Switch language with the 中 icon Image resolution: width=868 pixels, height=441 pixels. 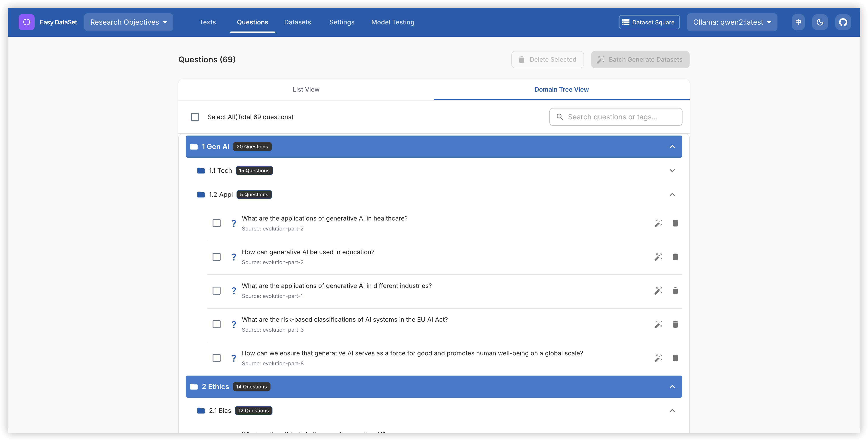[x=798, y=22]
